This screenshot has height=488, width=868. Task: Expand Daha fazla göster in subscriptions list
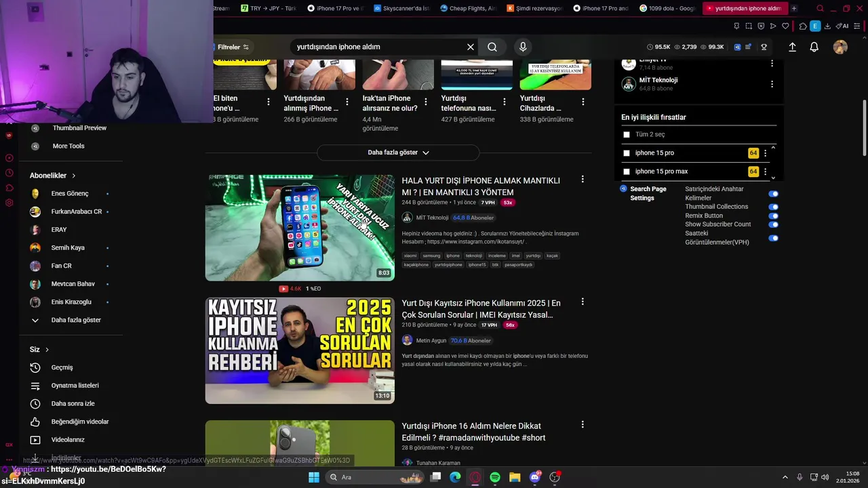[x=76, y=320]
